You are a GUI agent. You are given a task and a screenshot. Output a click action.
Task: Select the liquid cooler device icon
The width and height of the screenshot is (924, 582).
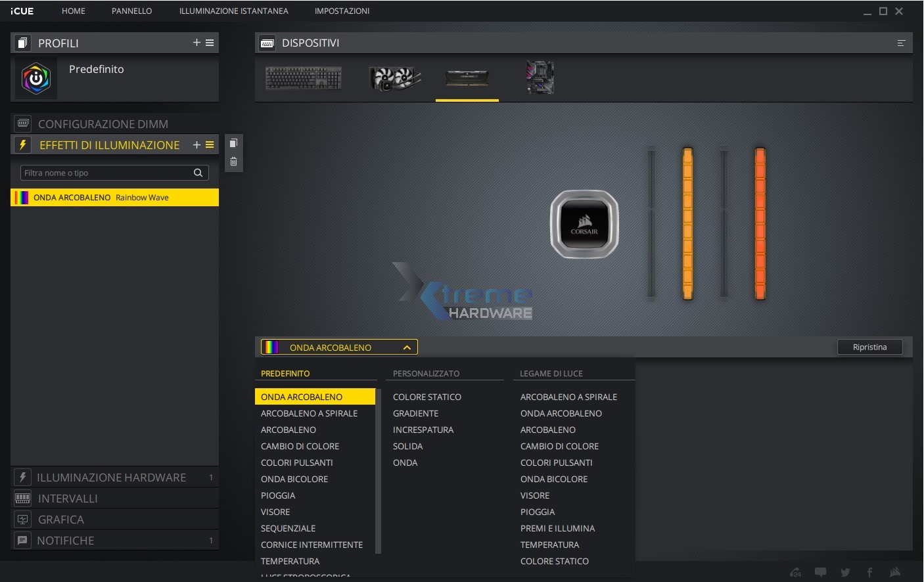pyautogui.click(x=394, y=78)
